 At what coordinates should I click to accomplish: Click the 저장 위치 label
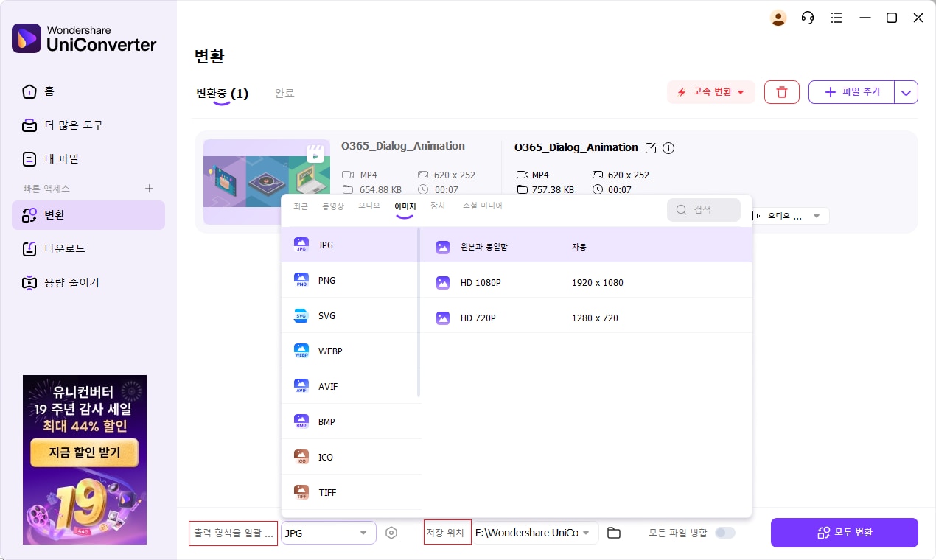coord(447,533)
